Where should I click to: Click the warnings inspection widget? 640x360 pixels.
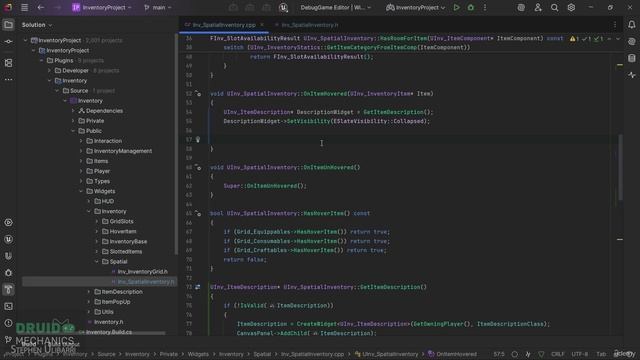tap(587, 39)
